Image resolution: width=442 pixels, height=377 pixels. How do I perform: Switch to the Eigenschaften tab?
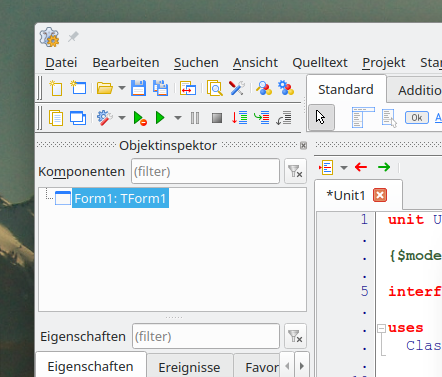pos(90,366)
